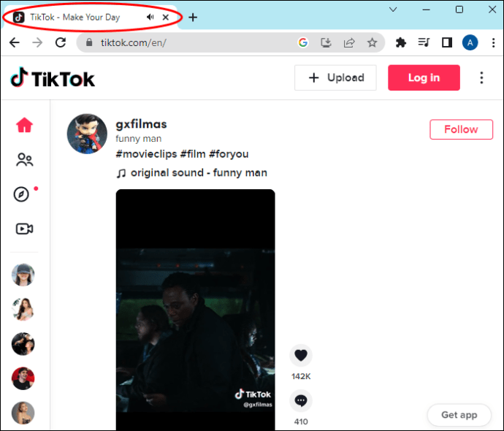
Task: Open the Following icon in sidebar
Action: 24,160
